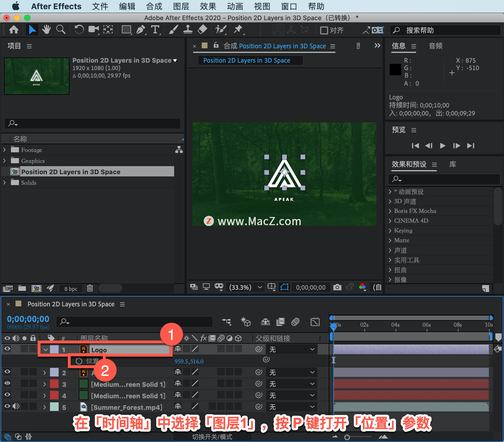Click the 搜索帮助 search field

click(445, 30)
